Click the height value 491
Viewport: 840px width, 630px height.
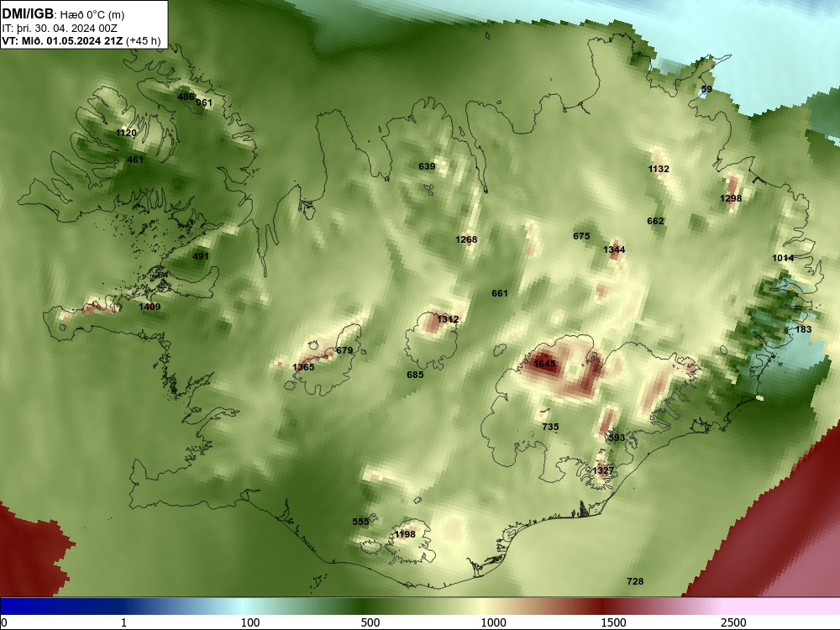201,256
